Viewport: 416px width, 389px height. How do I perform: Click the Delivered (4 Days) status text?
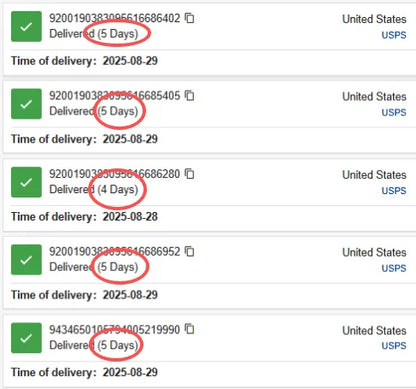(94, 189)
